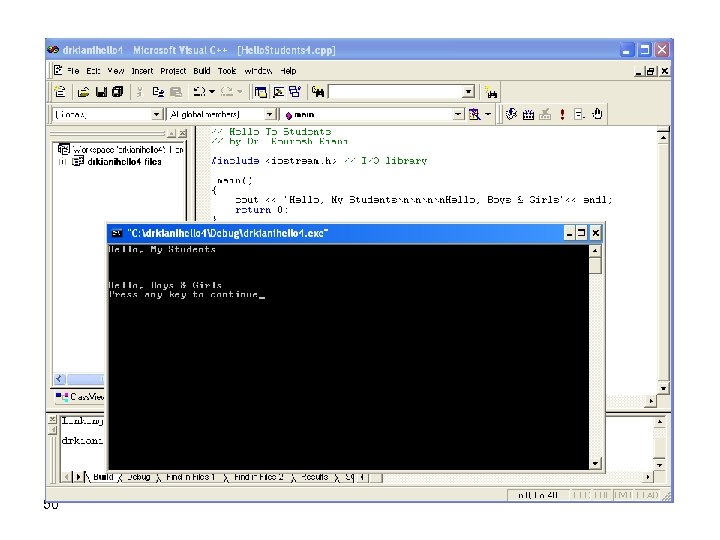720x540 pixels.
Task: Switch to the Build output tab
Action: tap(103, 477)
